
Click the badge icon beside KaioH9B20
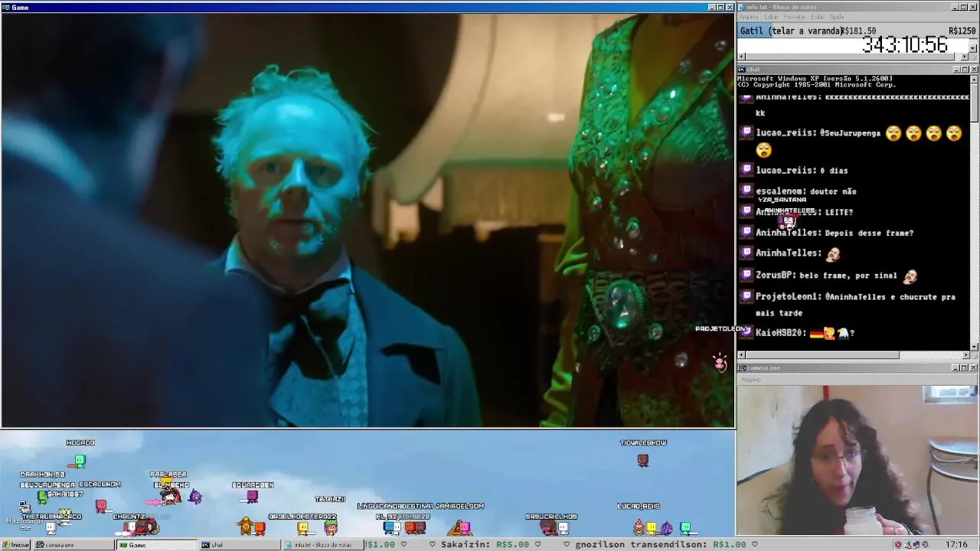point(747,332)
